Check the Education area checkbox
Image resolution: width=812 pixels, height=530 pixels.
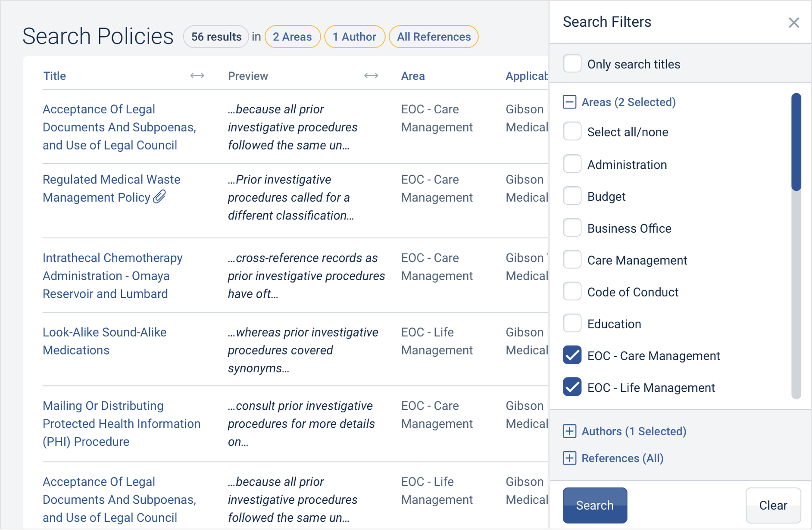click(572, 324)
